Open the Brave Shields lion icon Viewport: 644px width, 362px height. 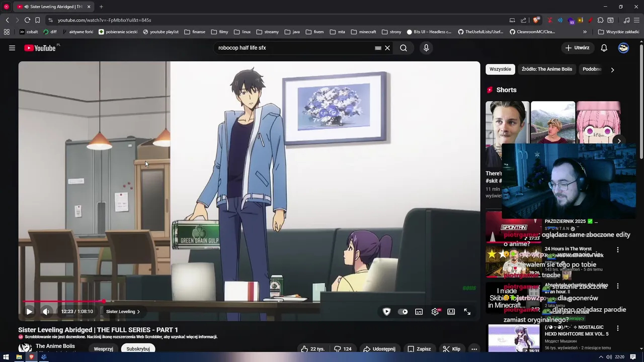(x=536, y=20)
